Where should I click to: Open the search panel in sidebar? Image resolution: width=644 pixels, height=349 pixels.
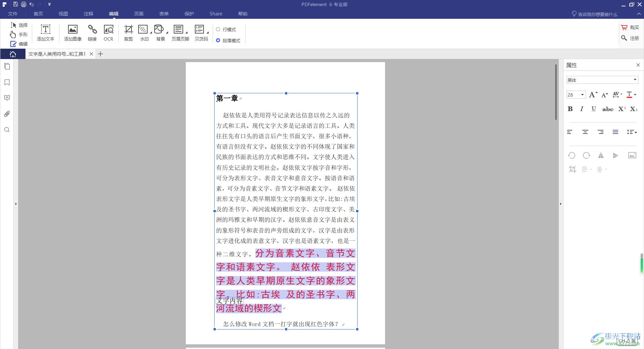point(7,130)
